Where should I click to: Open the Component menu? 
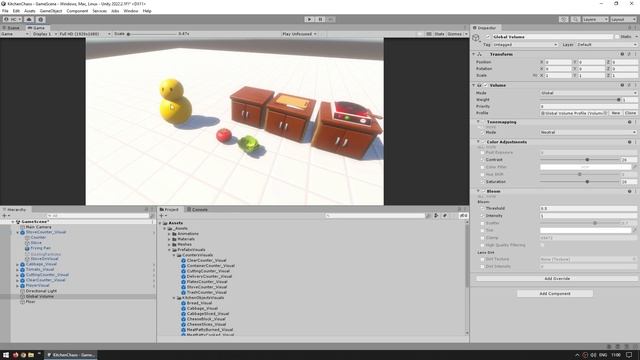click(77, 11)
